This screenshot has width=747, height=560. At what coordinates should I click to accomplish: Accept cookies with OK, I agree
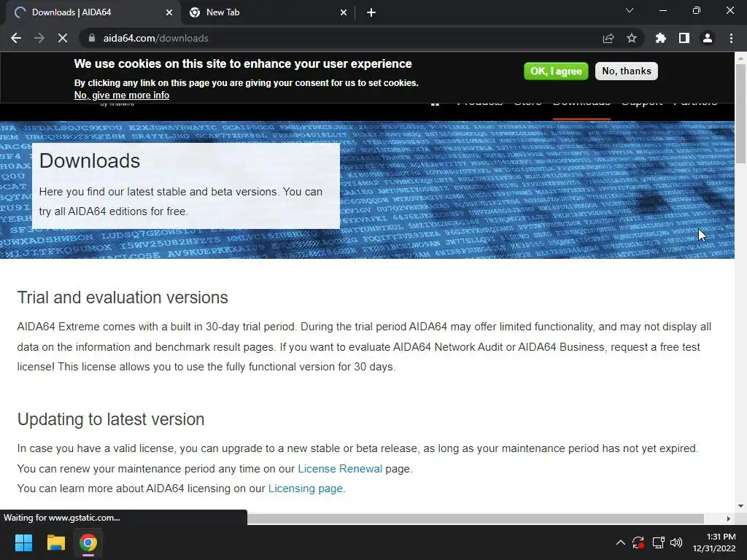point(556,71)
